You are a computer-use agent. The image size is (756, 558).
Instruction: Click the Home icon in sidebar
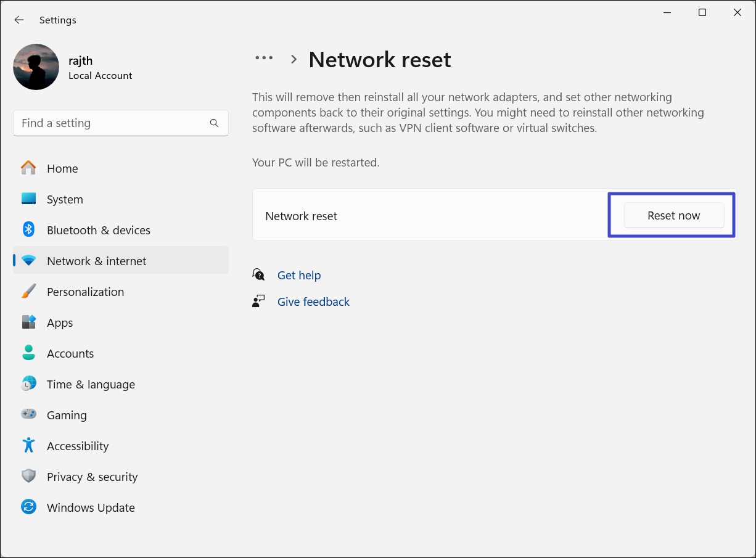28,168
